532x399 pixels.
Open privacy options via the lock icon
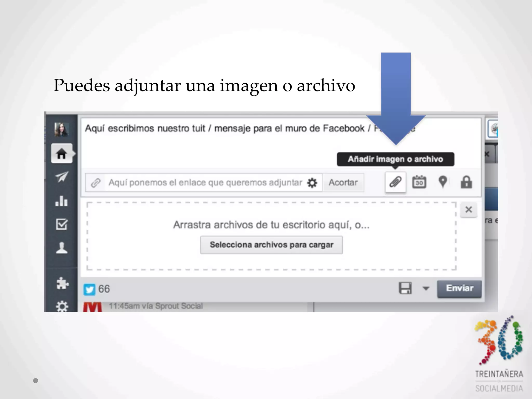pos(466,182)
